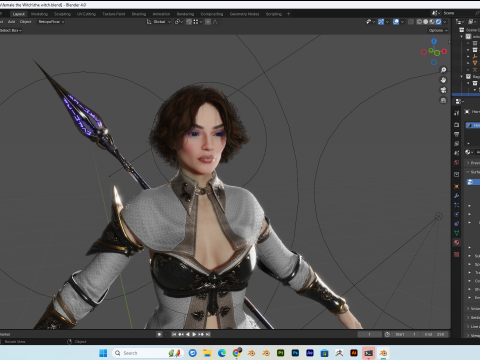Open the Object menu
480x360 pixels.
(25, 22)
